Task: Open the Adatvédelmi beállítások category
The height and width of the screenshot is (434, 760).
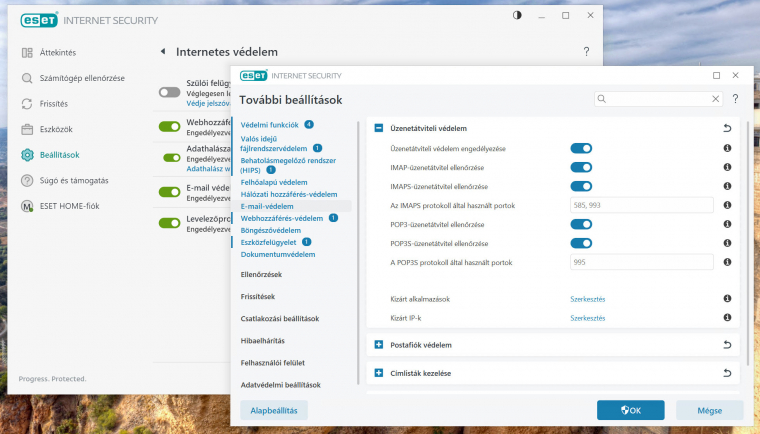Action: pyautogui.click(x=281, y=385)
